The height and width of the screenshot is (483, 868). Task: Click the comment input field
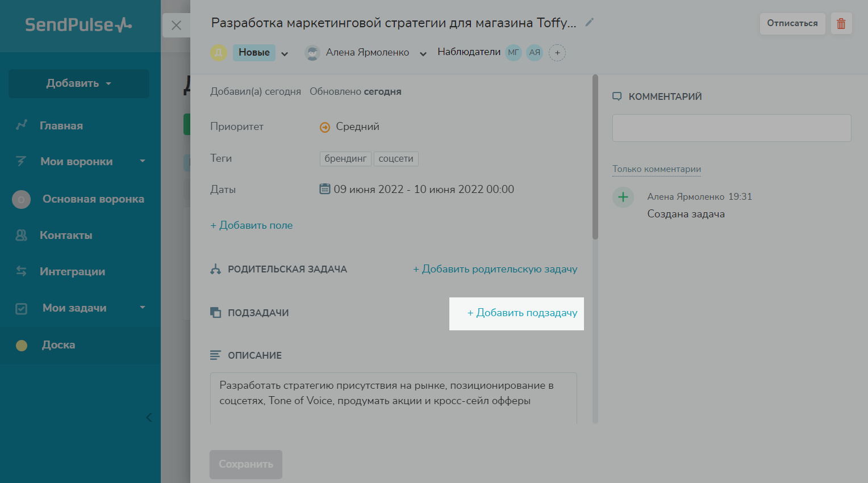click(732, 128)
